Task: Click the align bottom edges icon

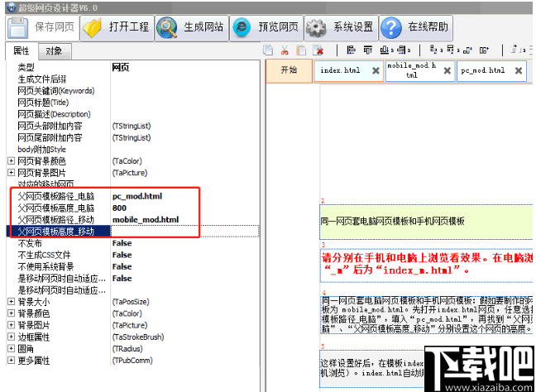Action: (385, 50)
